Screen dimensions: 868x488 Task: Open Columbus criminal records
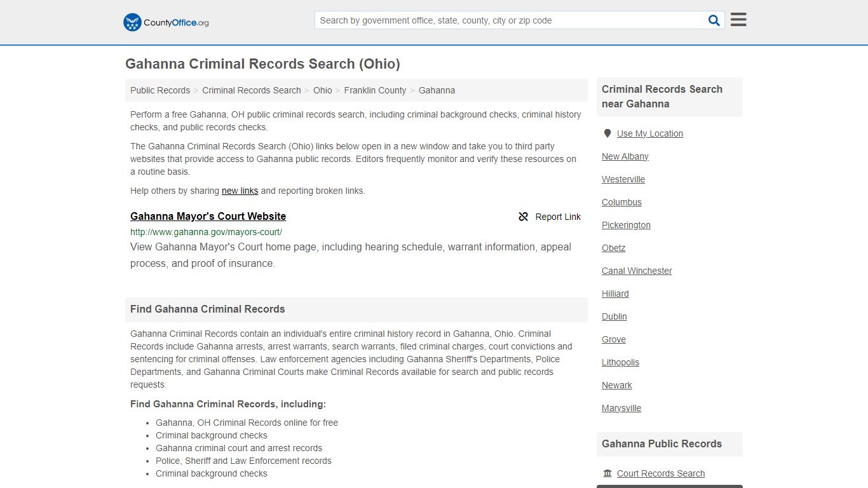[x=621, y=202]
